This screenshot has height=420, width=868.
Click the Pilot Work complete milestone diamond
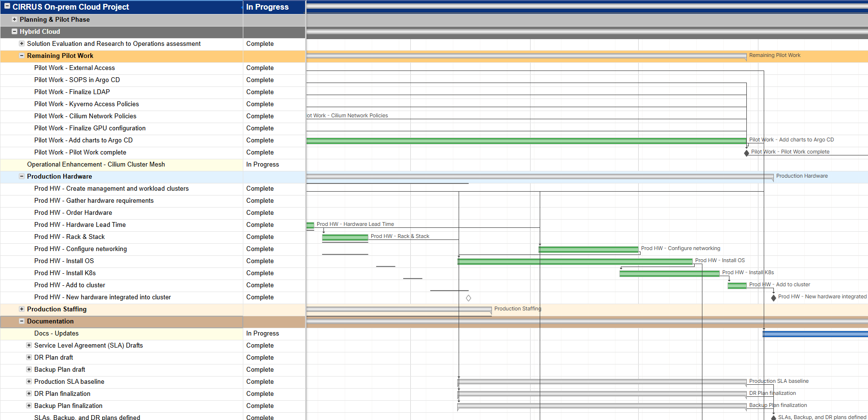tap(747, 153)
